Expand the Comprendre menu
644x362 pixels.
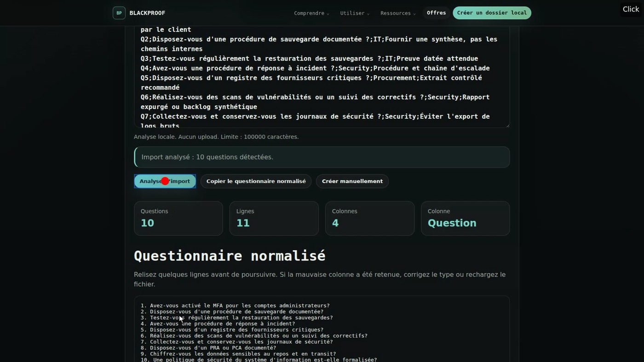pos(311,13)
